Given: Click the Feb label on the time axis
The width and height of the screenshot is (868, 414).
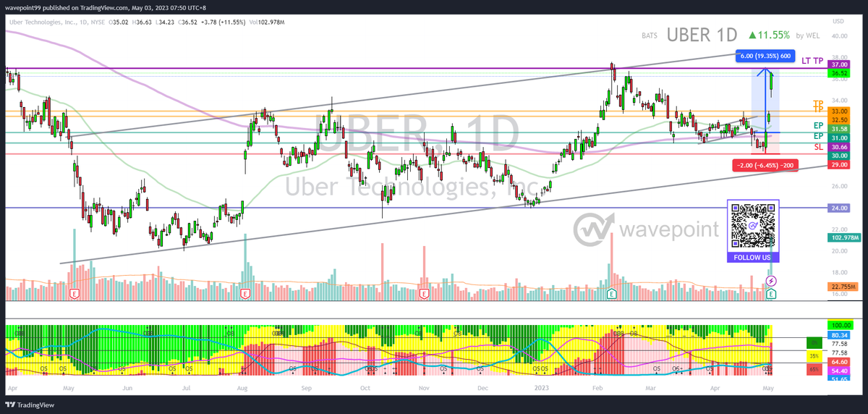Looking at the screenshot, I should point(597,388).
